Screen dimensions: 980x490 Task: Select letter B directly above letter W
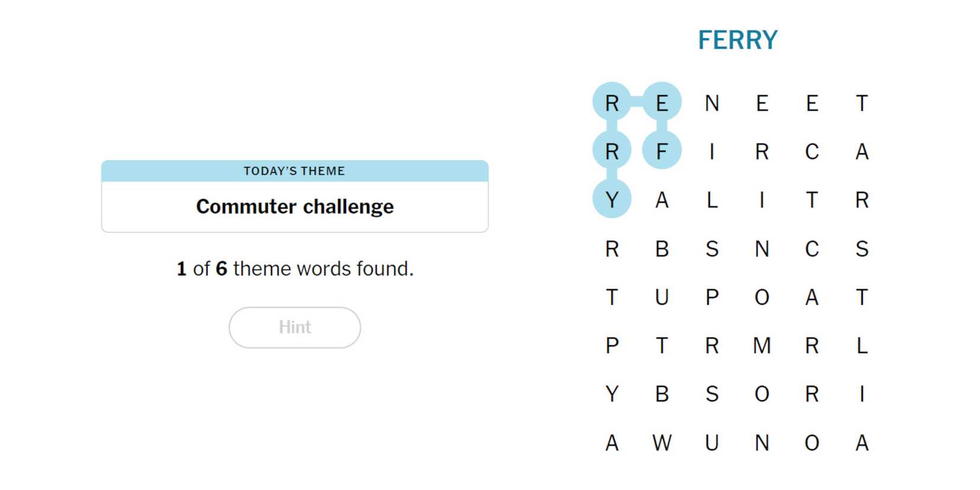(x=662, y=394)
